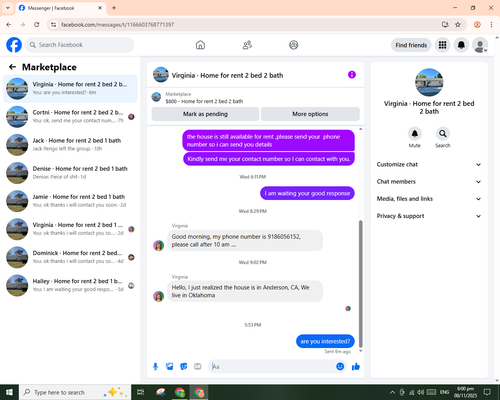This screenshot has height=400, width=500.
Task: Click Virginia's avatar beside phone number message
Action: pyautogui.click(x=158, y=246)
